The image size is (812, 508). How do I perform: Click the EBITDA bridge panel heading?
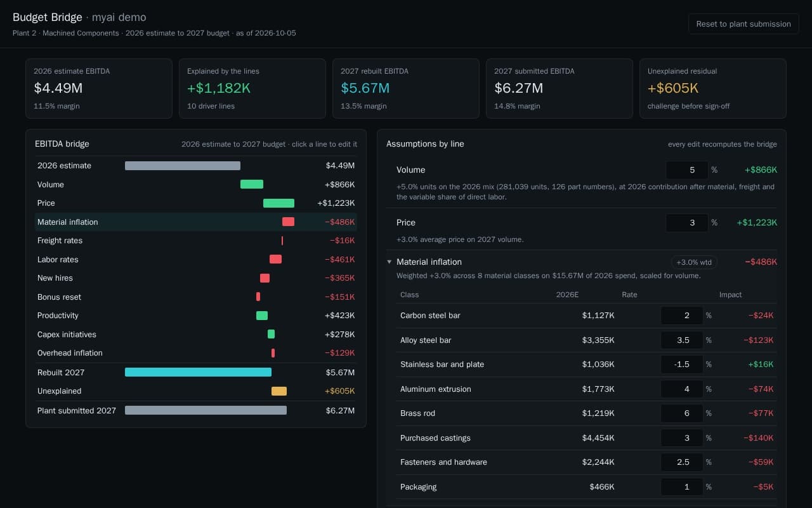[62, 144]
